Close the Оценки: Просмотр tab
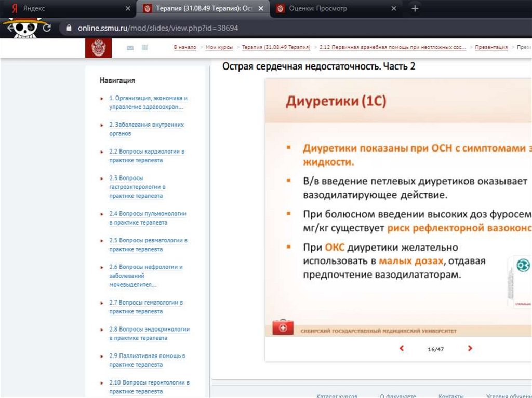 (x=394, y=8)
